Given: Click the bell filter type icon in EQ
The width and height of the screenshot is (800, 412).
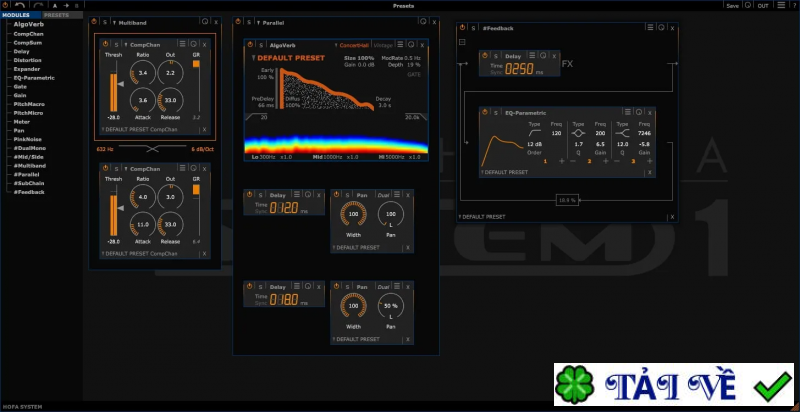Looking at the screenshot, I should [578, 133].
